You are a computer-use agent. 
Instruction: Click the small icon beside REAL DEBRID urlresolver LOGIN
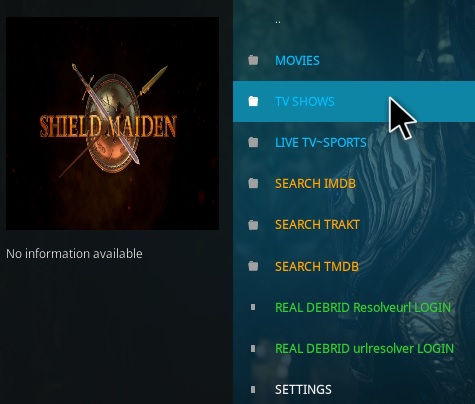(253, 348)
